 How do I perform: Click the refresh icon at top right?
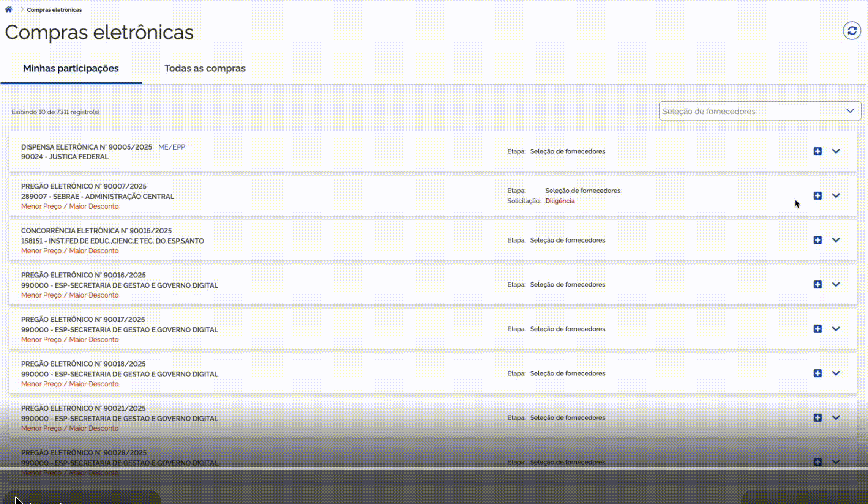(852, 31)
